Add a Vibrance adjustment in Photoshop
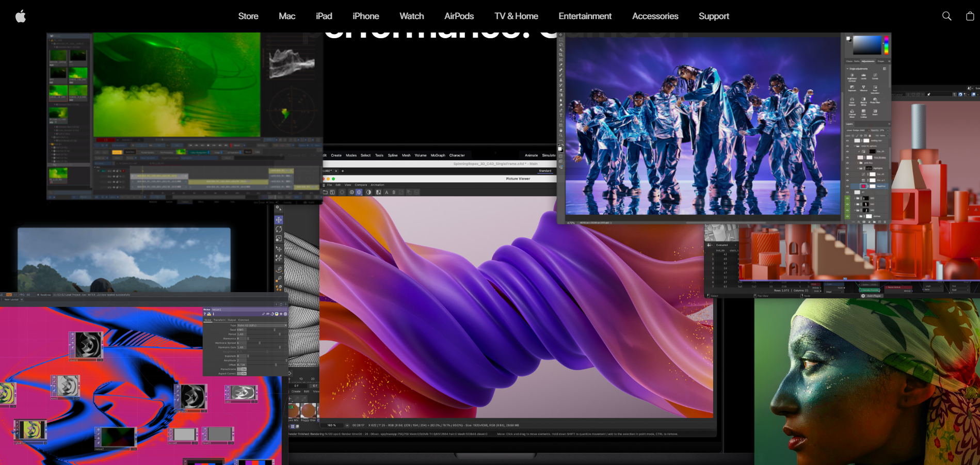The width and height of the screenshot is (980, 465). (863, 89)
